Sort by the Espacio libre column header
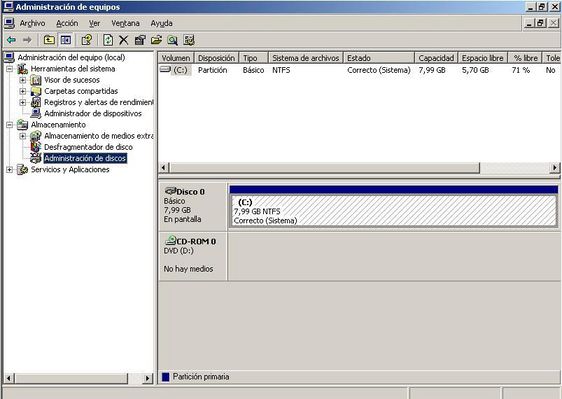This screenshot has height=399, width=562. click(482, 58)
